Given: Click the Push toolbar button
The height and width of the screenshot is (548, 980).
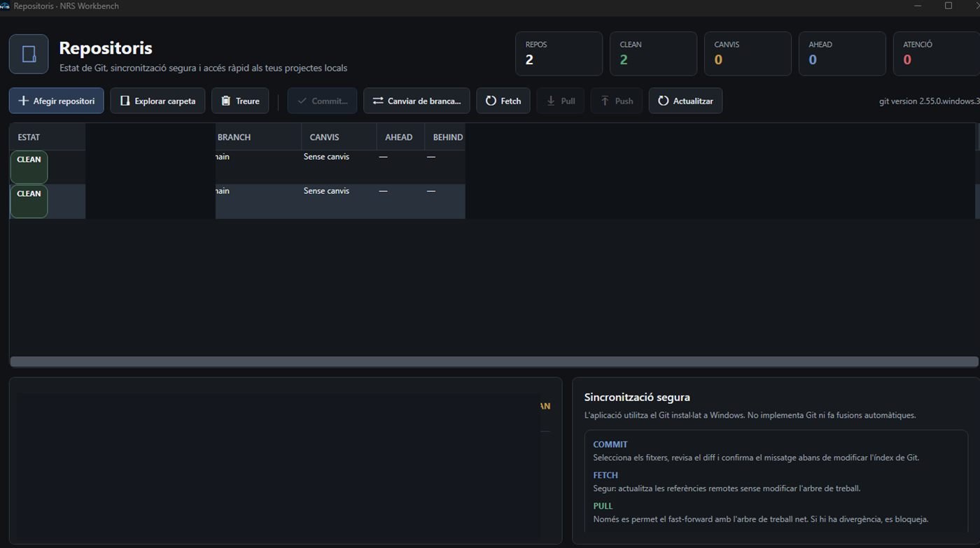Looking at the screenshot, I should (x=617, y=101).
